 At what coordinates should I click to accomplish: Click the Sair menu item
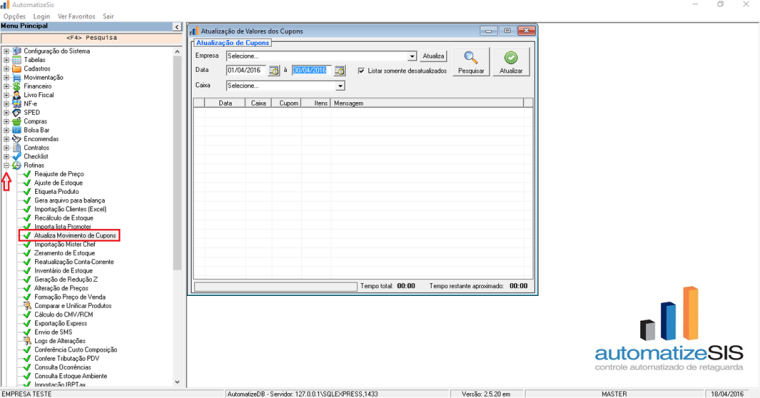(x=108, y=16)
